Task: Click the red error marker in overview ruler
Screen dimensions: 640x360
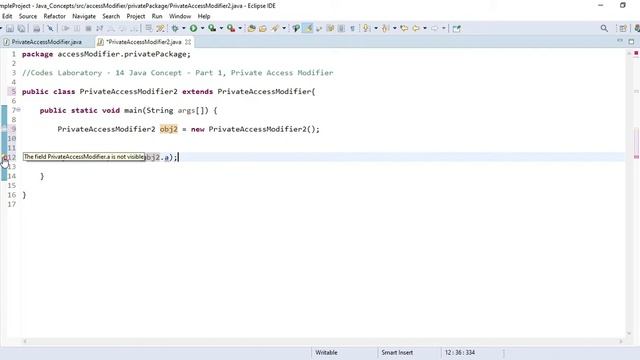Action: click(x=636, y=157)
